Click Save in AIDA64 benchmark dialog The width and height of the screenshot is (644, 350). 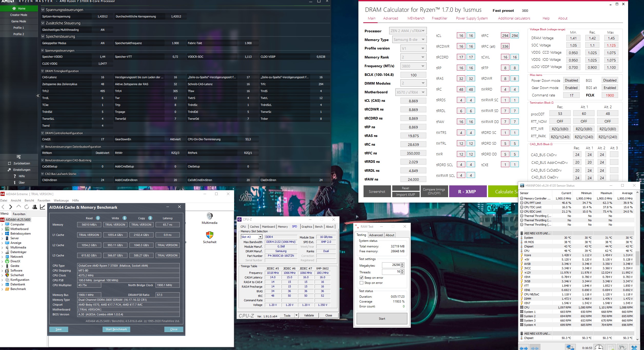58,329
